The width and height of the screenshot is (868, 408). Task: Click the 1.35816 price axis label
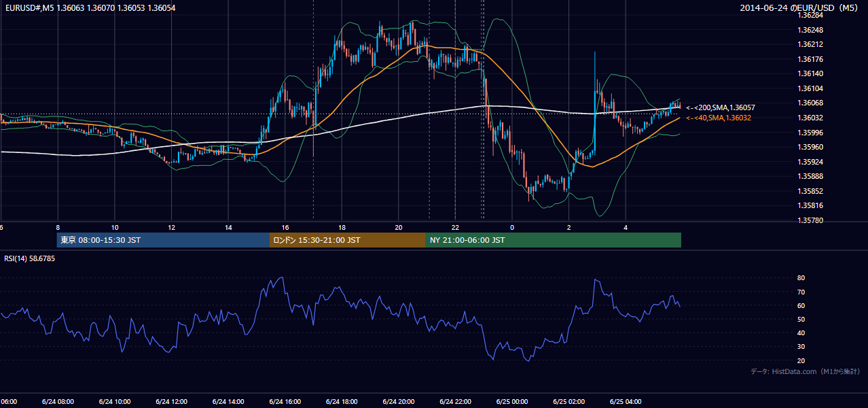[x=810, y=205]
